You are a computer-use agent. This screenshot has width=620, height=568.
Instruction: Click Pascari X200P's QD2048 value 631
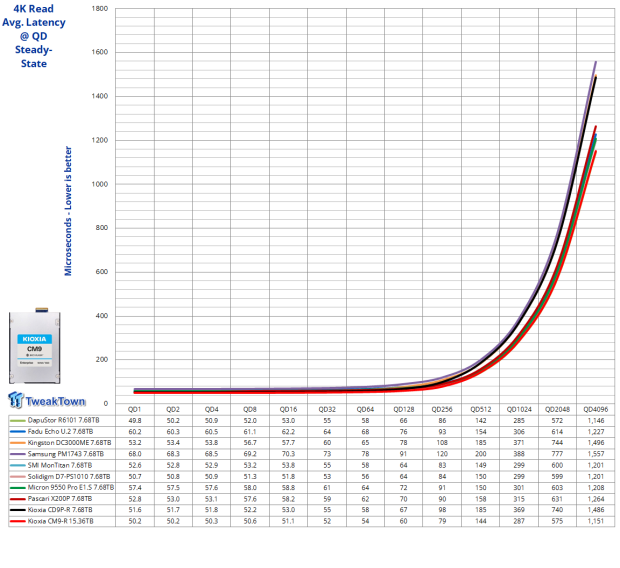point(558,498)
